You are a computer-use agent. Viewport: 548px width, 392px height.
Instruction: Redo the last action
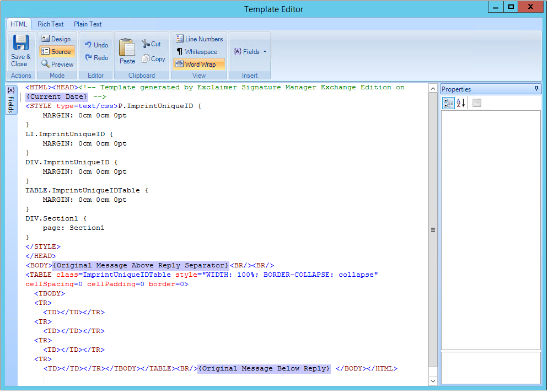point(96,57)
